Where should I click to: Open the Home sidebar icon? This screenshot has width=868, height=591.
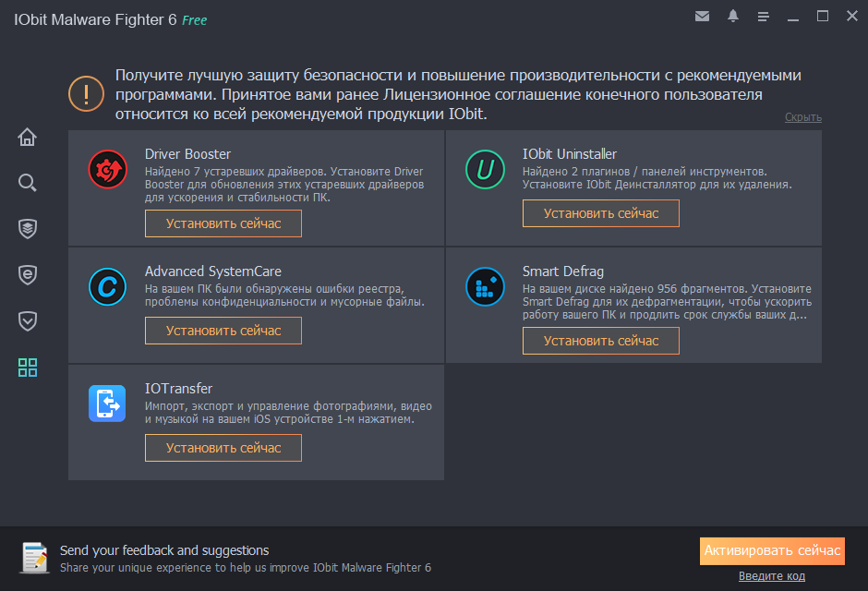click(27, 137)
